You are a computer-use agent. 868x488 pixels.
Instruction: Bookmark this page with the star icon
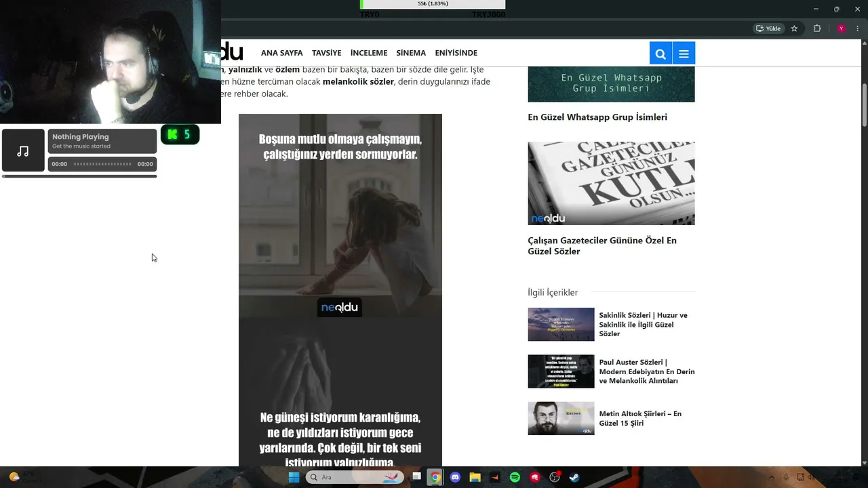794,28
